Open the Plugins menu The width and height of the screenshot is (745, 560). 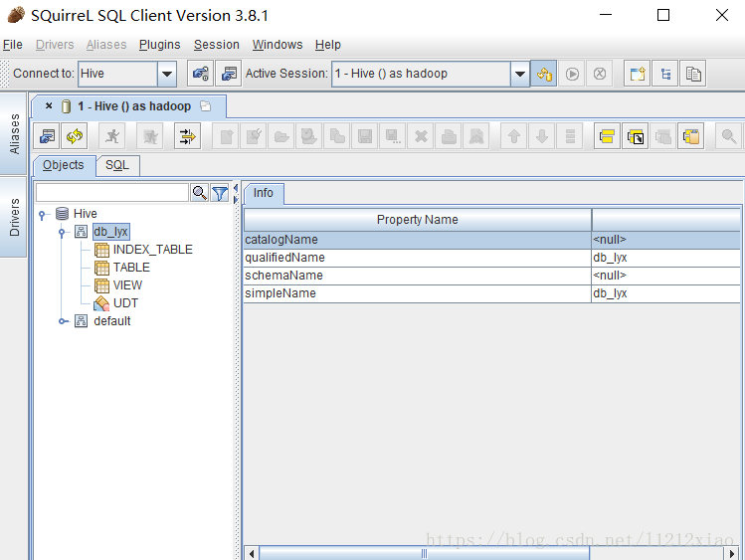click(159, 45)
